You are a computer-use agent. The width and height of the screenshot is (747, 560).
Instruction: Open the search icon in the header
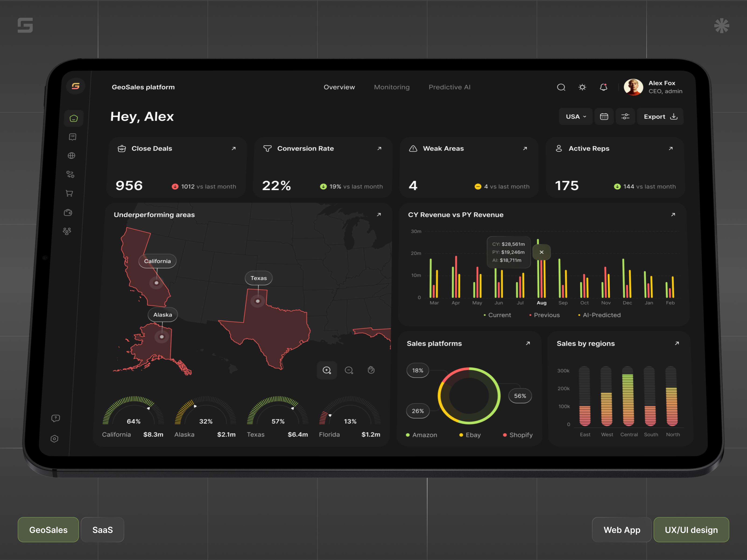click(561, 87)
